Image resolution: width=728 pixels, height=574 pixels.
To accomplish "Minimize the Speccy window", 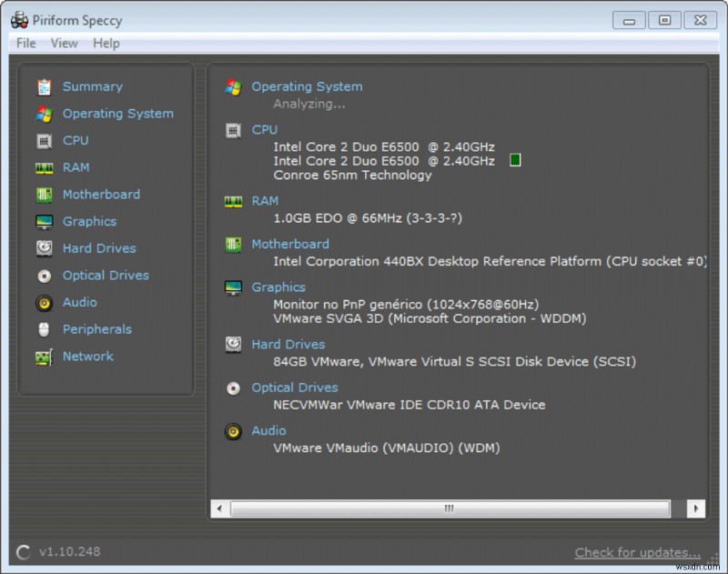I will (629, 20).
